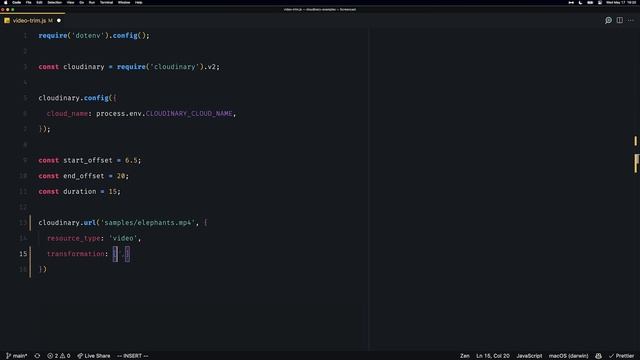Click the account/feedback icon in status bar

click(598, 356)
